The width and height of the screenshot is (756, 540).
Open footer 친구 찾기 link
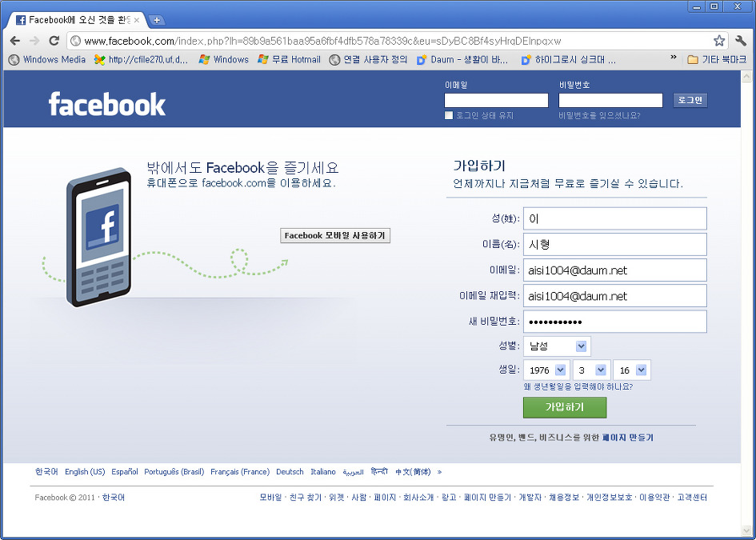(305, 497)
